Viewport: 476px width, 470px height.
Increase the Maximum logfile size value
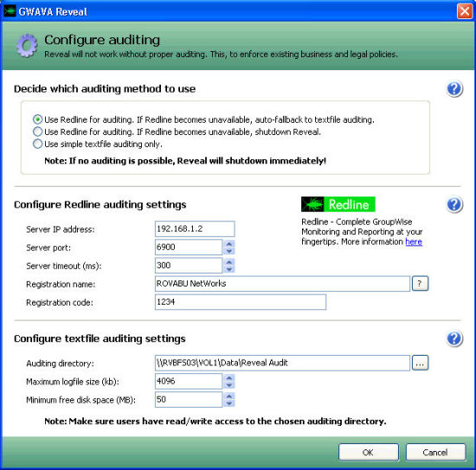tap(229, 377)
